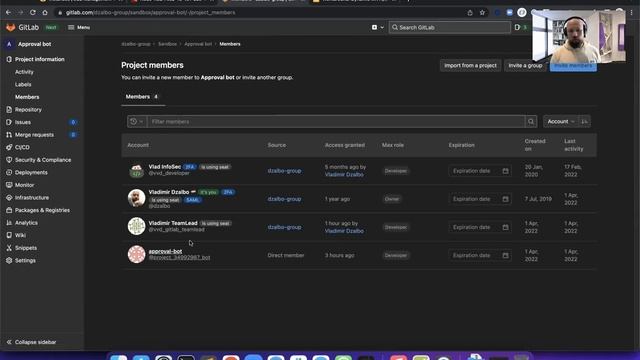The image size is (640, 360).
Task: Click the address bar URL
Action: coord(151,13)
